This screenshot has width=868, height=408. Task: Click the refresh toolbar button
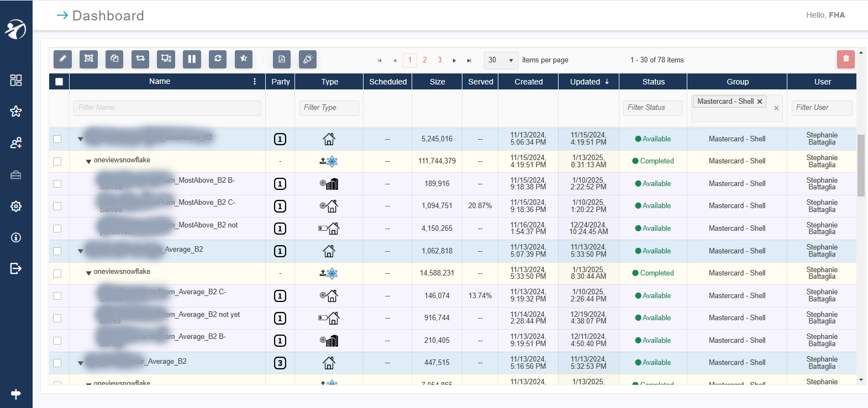[218, 59]
